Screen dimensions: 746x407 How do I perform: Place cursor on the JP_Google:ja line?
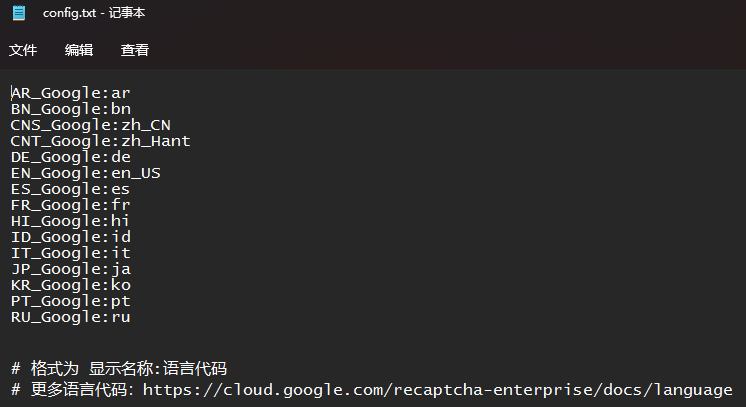[x=71, y=269]
